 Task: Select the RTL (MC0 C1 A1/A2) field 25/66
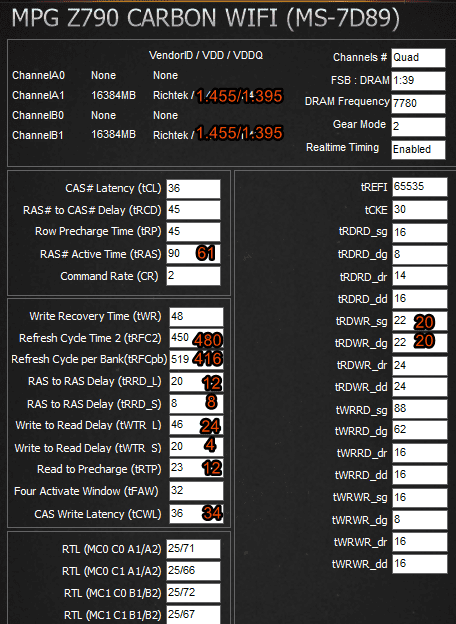[193, 571]
